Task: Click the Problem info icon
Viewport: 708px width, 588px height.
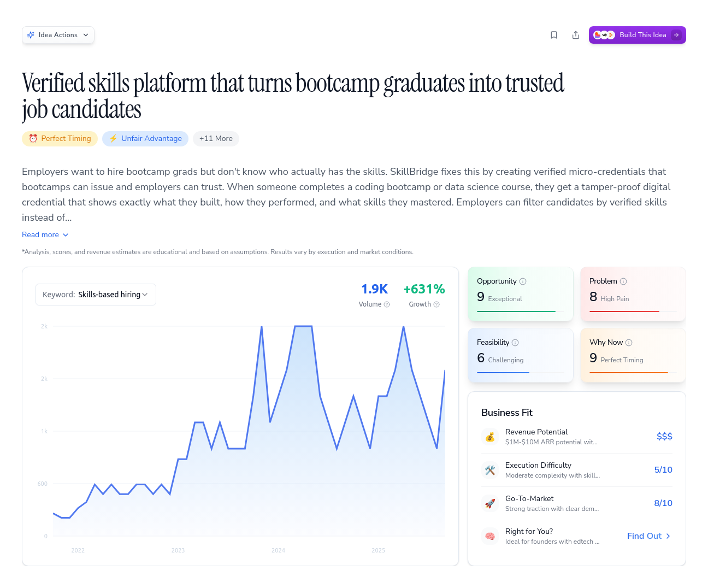Action: 623,281
